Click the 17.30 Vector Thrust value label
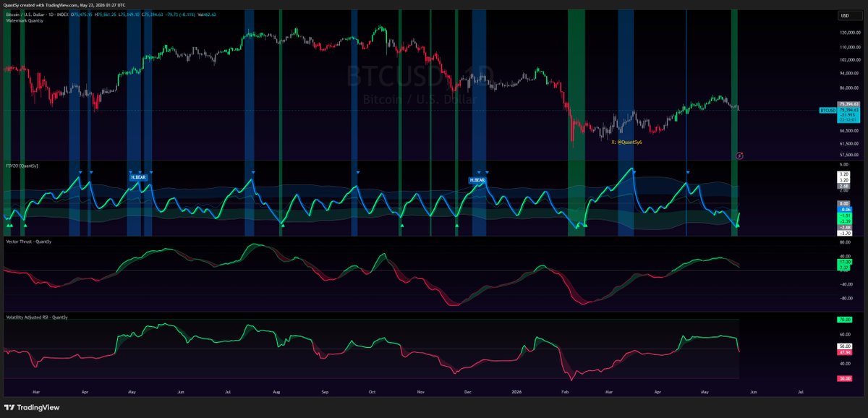This screenshot has height=418, width=868. click(846, 262)
